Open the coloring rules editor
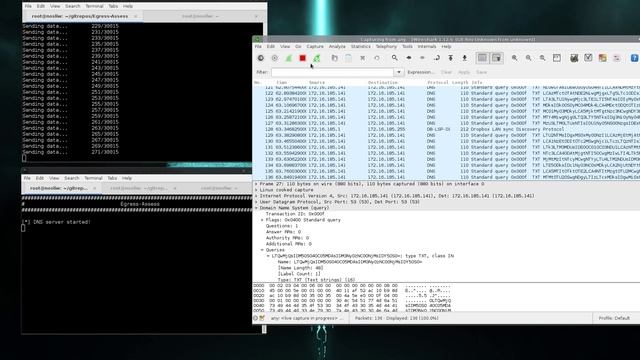This screenshot has width=640, height=360. click(602, 58)
